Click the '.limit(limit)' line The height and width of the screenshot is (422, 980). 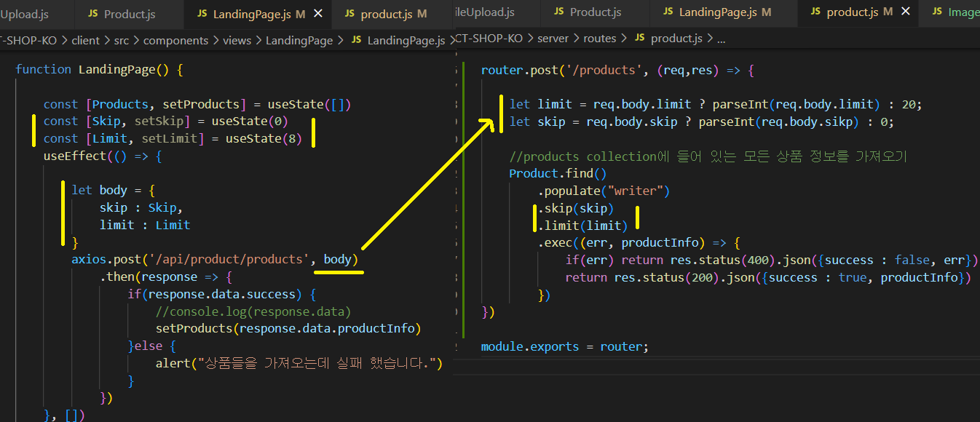582,225
